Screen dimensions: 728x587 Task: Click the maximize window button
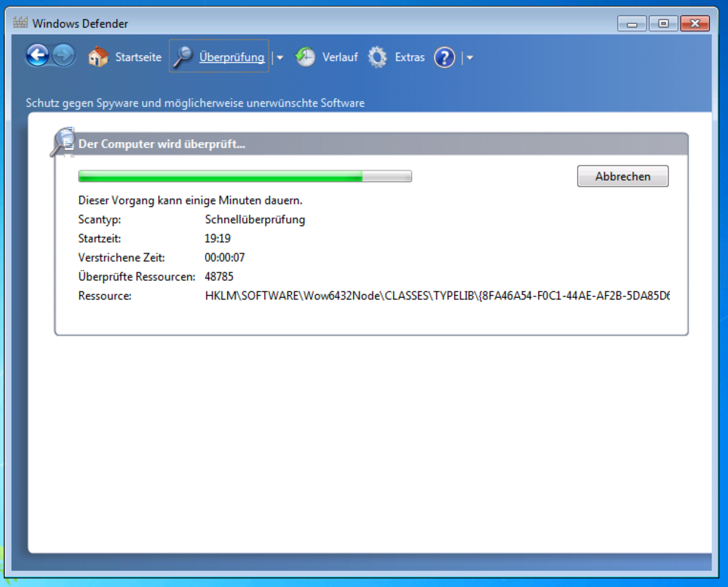(663, 23)
